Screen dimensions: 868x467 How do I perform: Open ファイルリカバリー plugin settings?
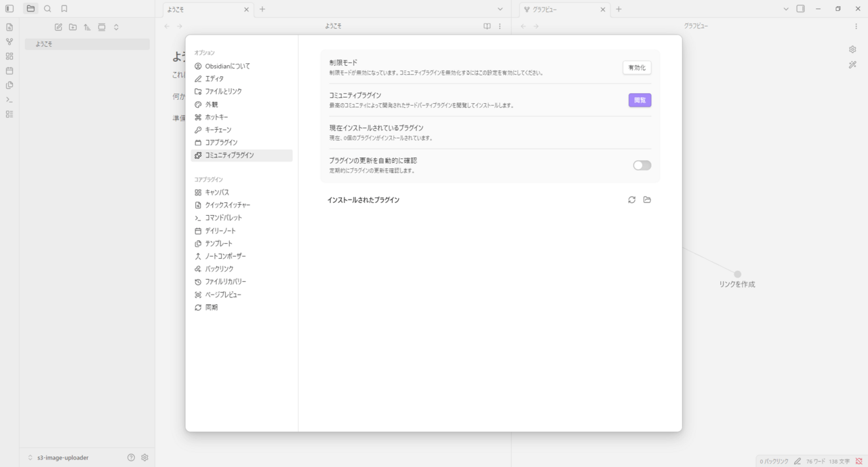[x=241, y=282]
